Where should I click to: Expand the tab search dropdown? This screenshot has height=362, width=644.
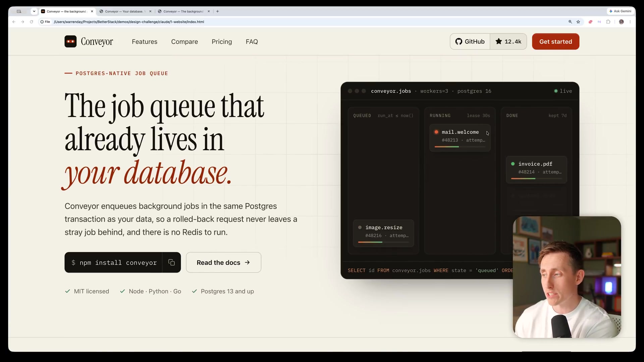34,11
